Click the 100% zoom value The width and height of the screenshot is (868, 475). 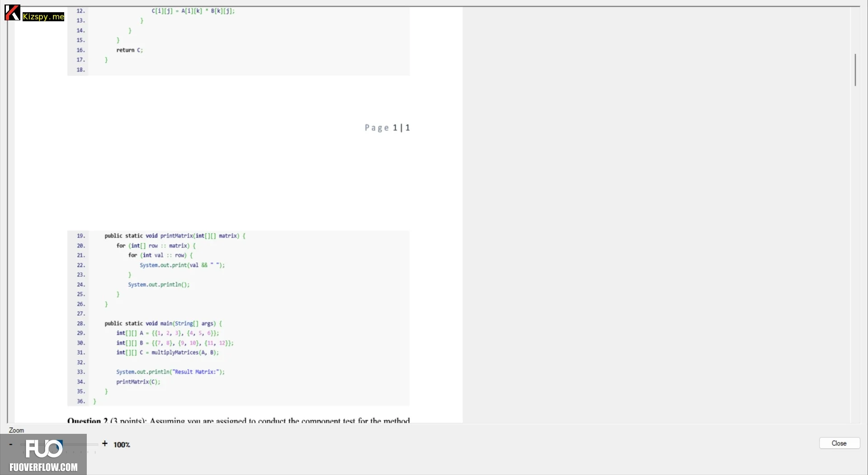pyautogui.click(x=122, y=445)
